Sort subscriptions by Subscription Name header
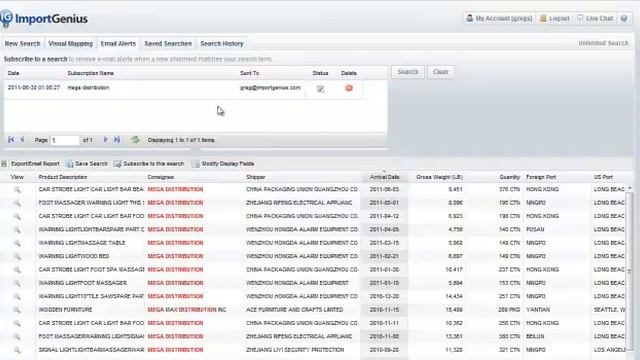640x360 pixels. [91, 73]
